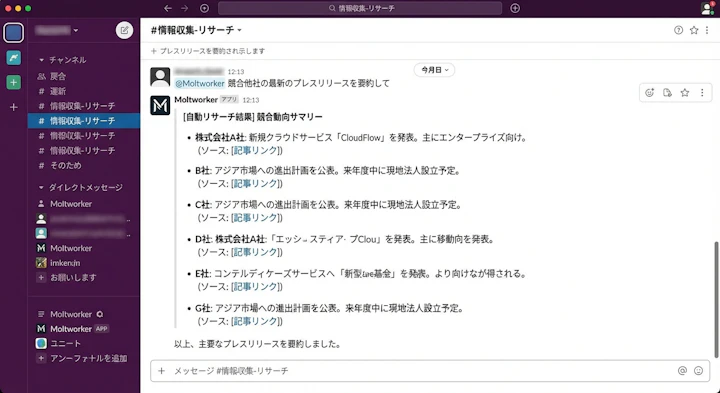Go forward using the right arrow
The width and height of the screenshot is (720, 393).
click(185, 8)
